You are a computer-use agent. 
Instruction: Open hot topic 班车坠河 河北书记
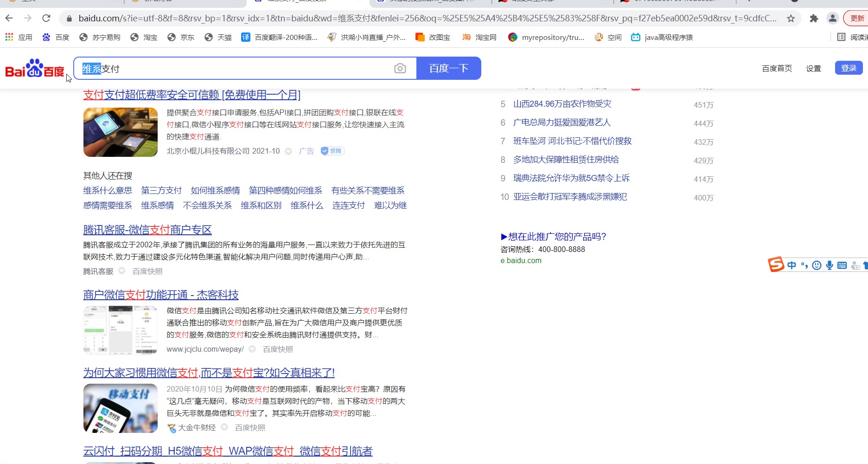click(572, 141)
